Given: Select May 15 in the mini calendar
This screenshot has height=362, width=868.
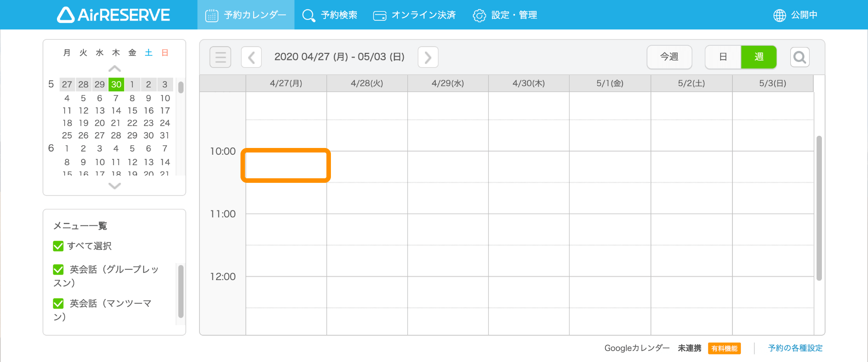Looking at the screenshot, I should 132,110.
